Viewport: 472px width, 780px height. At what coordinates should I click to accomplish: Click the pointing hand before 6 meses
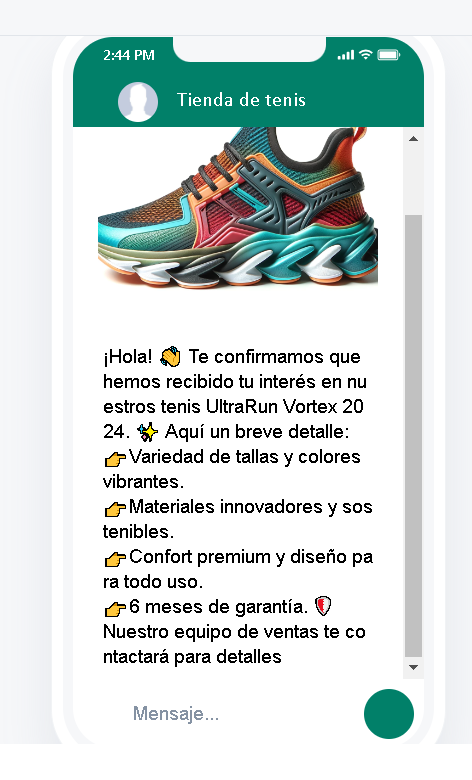click(115, 608)
